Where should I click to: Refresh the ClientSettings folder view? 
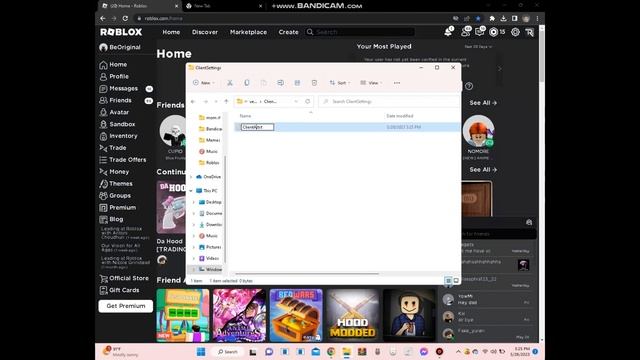coord(308,101)
